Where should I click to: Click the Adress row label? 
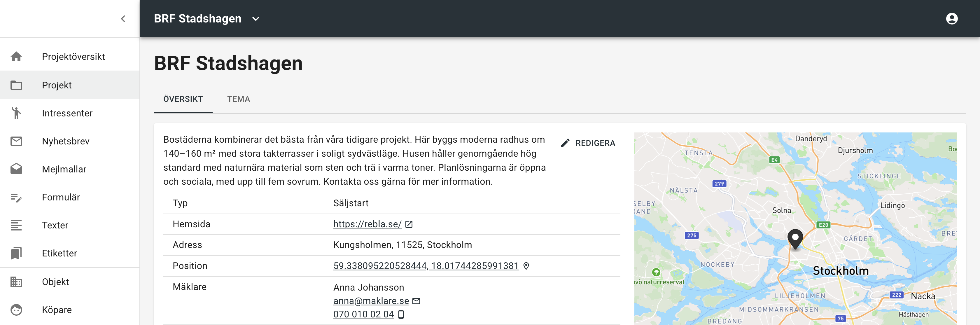[x=187, y=245]
